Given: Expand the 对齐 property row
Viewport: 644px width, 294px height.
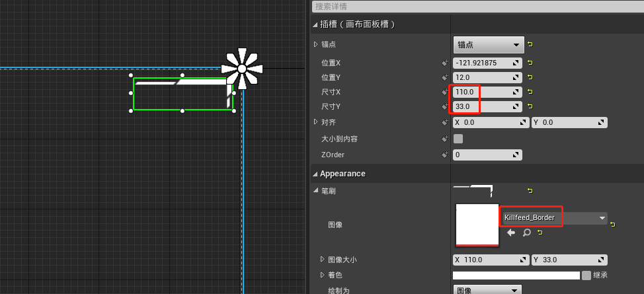Looking at the screenshot, I should pos(315,122).
